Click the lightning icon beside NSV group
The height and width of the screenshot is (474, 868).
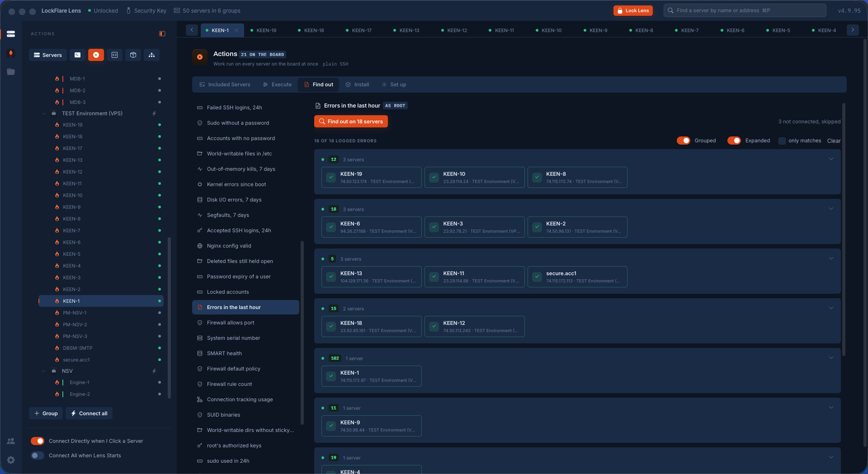coord(154,371)
